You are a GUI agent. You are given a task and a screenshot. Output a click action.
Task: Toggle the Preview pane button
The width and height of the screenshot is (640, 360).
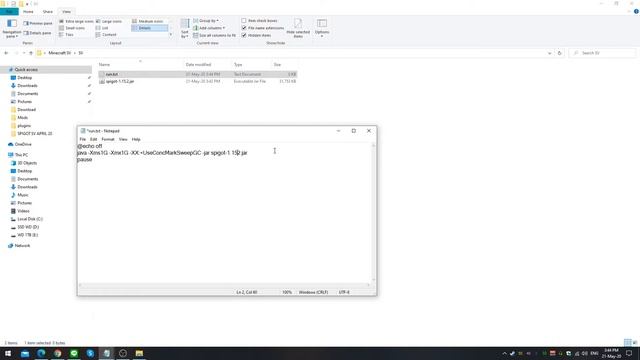pos(38,23)
